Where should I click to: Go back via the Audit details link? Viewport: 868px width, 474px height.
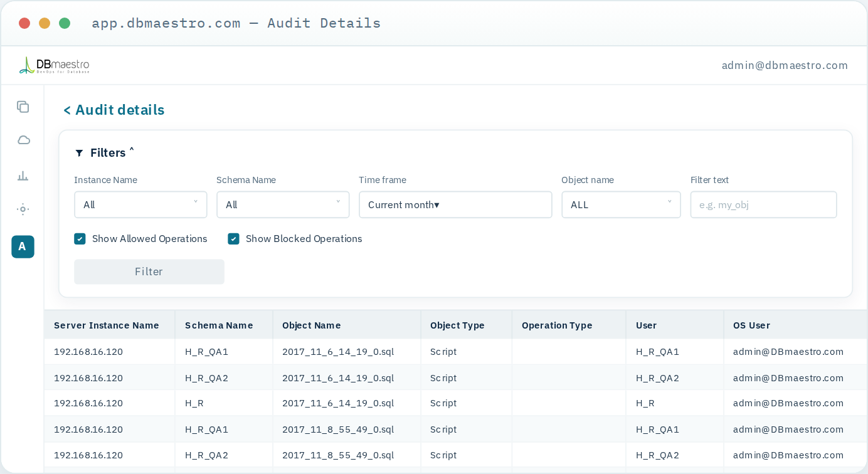(x=114, y=110)
